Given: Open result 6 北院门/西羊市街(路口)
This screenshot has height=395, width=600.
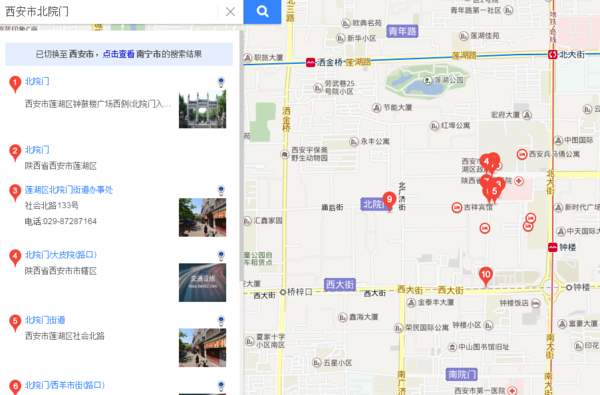Looking at the screenshot, I should 65,385.
